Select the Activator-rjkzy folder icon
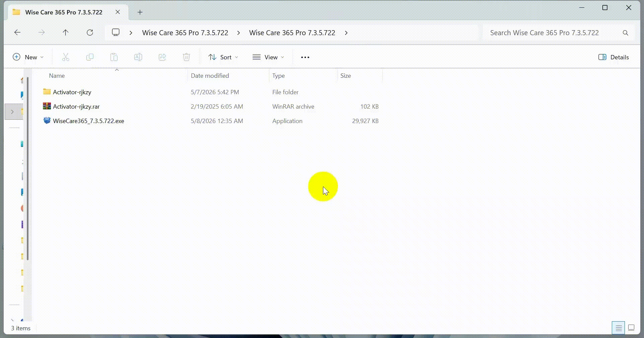This screenshot has height=338, width=644. [47, 92]
